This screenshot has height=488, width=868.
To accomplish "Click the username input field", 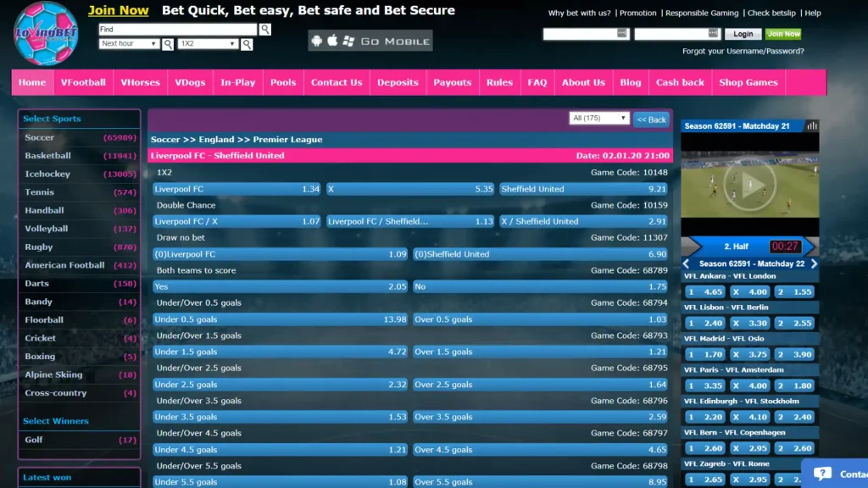I will coord(587,34).
